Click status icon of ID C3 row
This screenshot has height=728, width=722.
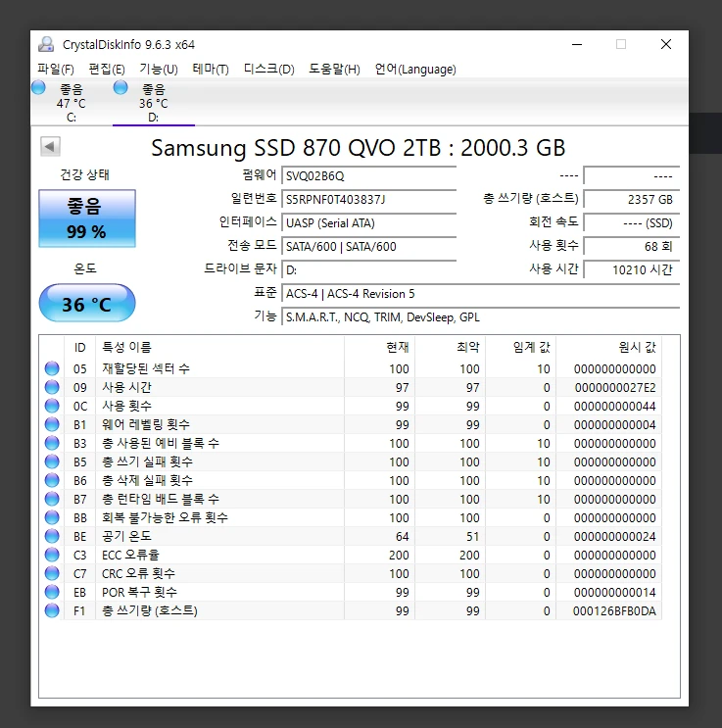[52, 555]
